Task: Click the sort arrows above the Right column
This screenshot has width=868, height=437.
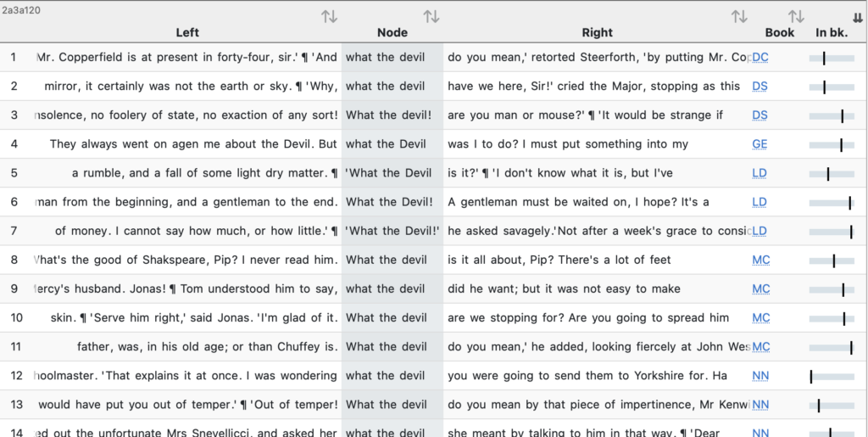Action: [739, 17]
